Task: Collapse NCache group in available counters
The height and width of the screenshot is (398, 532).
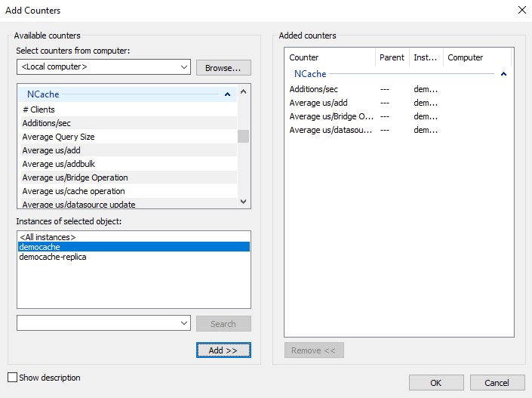Action: pyautogui.click(x=227, y=94)
